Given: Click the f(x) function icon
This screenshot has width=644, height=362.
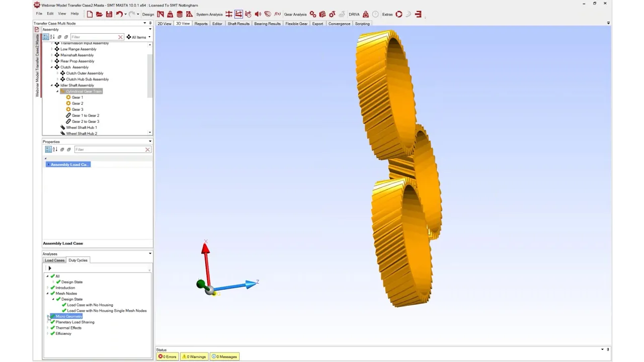Looking at the screenshot, I should click(x=277, y=14).
